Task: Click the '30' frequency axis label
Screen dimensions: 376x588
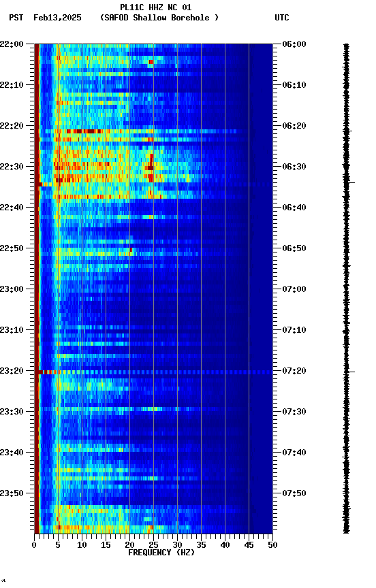Action: click(x=177, y=546)
